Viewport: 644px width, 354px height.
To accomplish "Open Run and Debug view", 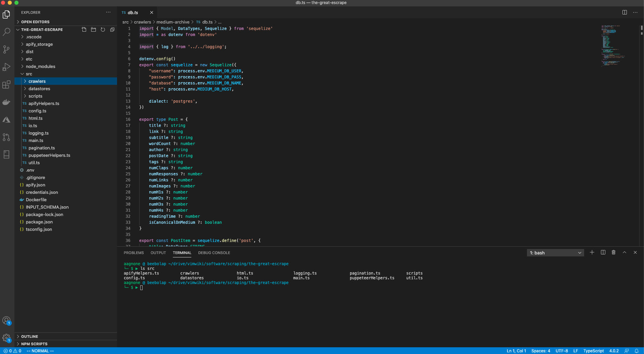I will (x=6, y=67).
